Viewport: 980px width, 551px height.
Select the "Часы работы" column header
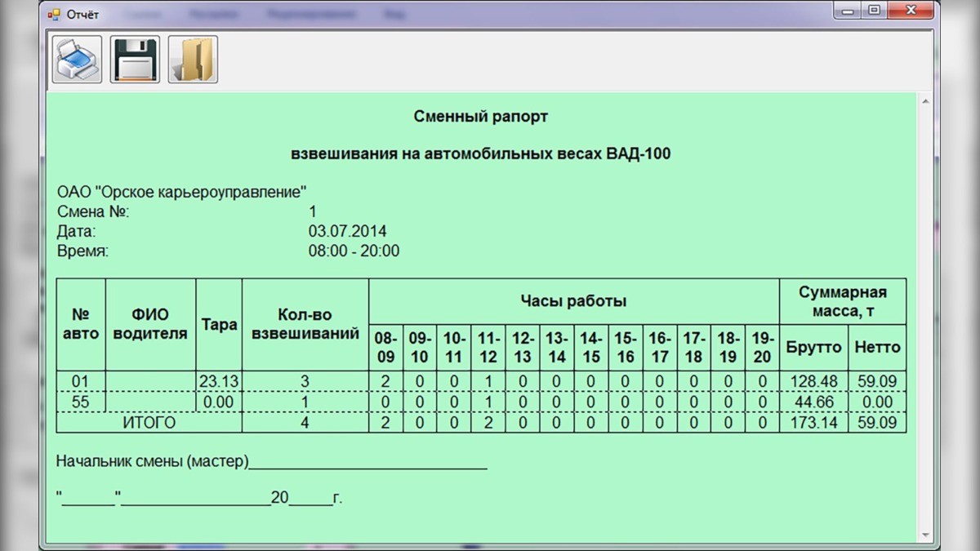[573, 301]
